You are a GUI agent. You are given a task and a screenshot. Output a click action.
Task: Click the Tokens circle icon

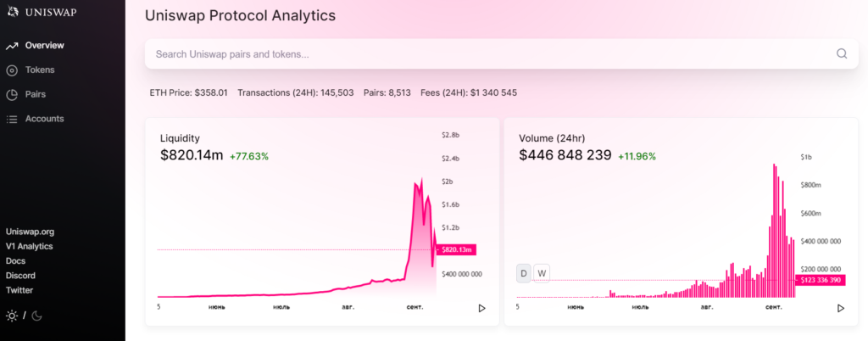12,70
